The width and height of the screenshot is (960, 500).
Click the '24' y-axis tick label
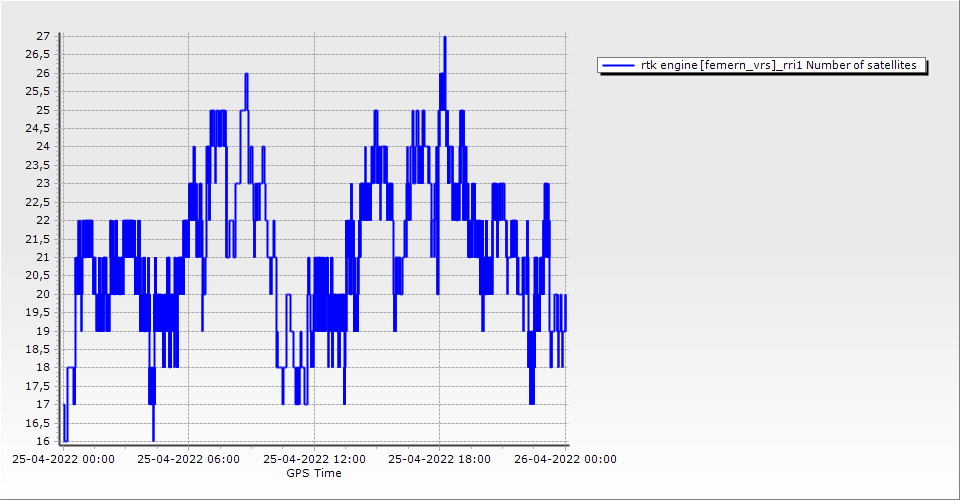click(x=43, y=147)
